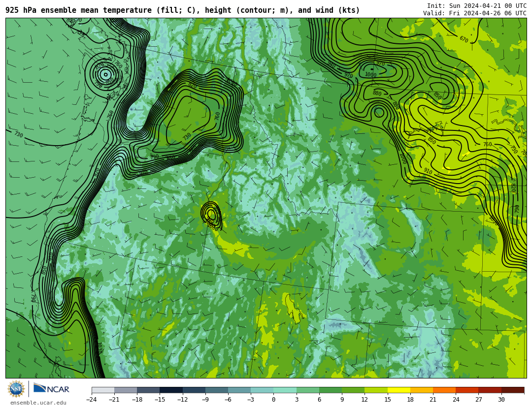
Task: Click the -6 to -3 colorbar swatch
Action: (239, 390)
